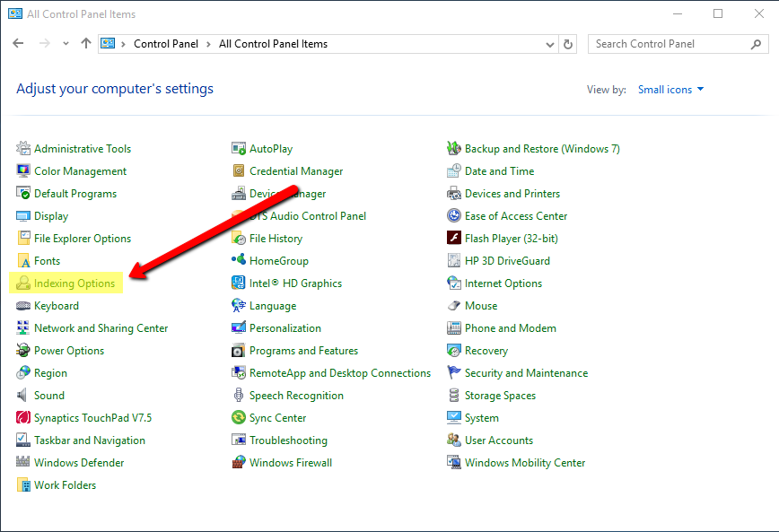Click the Default Programs icon
The image size is (779, 532).
click(x=22, y=193)
